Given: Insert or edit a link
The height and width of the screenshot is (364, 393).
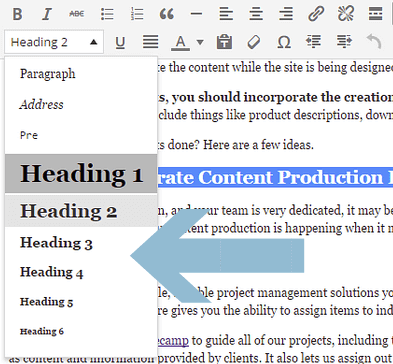Looking at the screenshot, I should click(x=316, y=14).
